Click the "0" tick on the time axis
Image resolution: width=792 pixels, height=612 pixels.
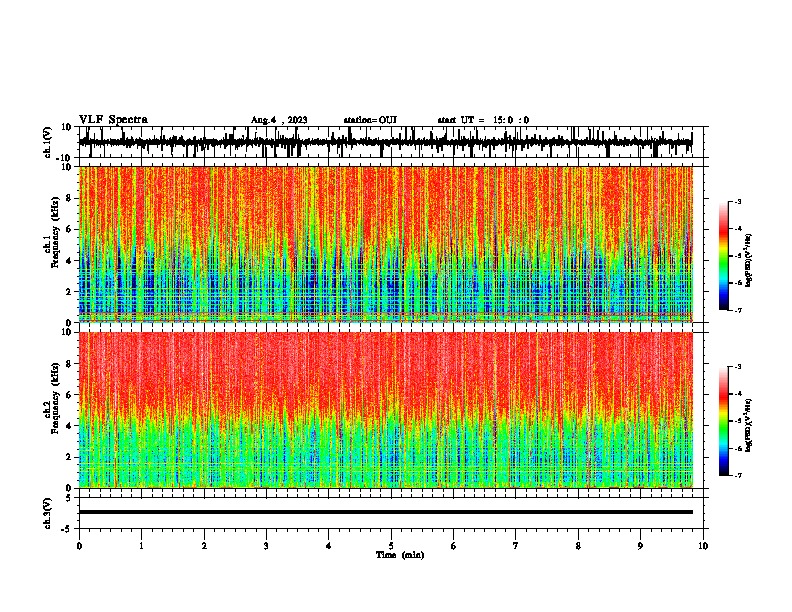[79, 546]
